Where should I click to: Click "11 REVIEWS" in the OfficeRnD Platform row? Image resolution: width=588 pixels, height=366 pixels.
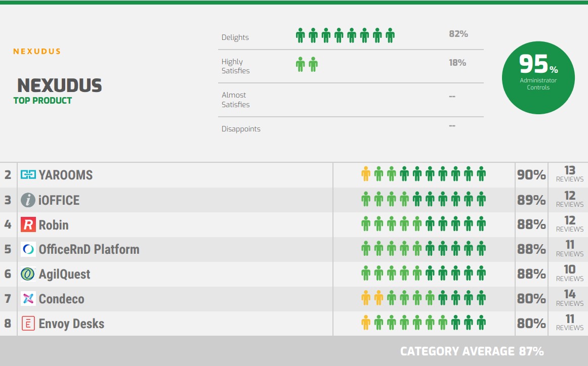pyautogui.click(x=570, y=248)
